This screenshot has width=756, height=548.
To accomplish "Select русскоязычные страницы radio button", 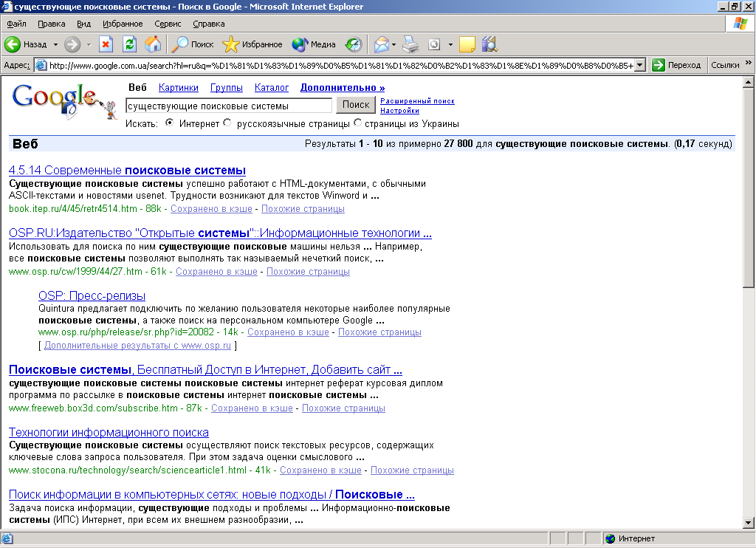I will [x=227, y=123].
